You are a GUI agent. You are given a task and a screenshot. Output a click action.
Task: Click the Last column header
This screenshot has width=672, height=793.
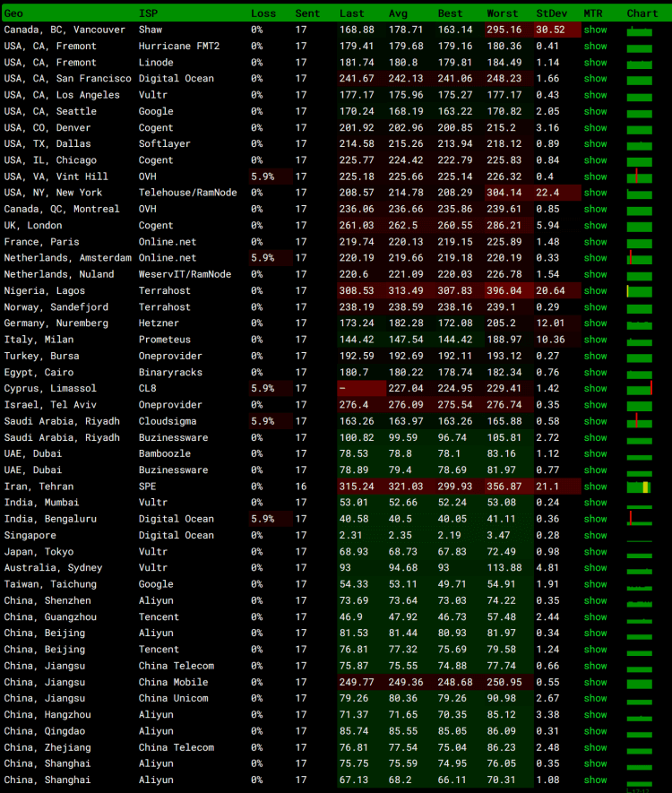(x=351, y=13)
